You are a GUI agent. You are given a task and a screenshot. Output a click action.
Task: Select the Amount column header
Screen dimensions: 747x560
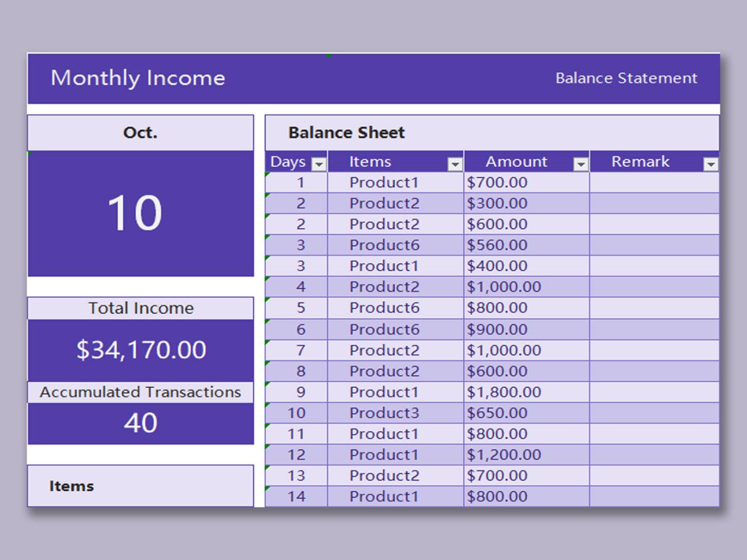coord(516,161)
